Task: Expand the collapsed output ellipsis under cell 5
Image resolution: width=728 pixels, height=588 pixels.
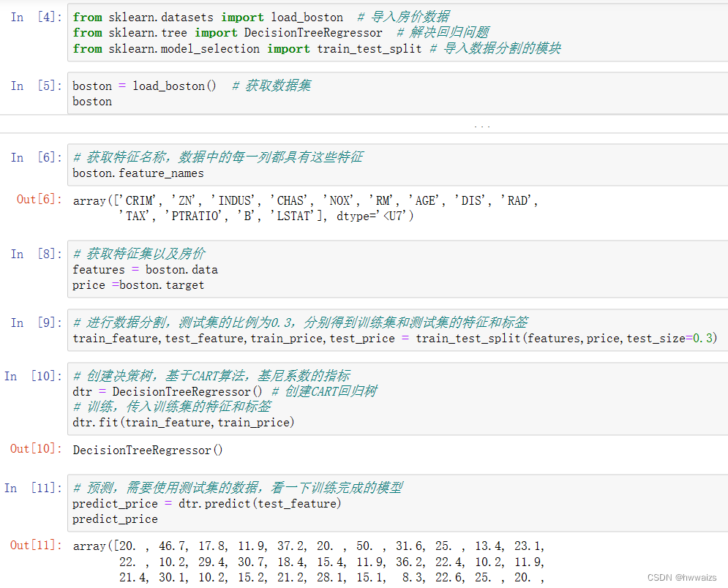Action: coord(482,126)
